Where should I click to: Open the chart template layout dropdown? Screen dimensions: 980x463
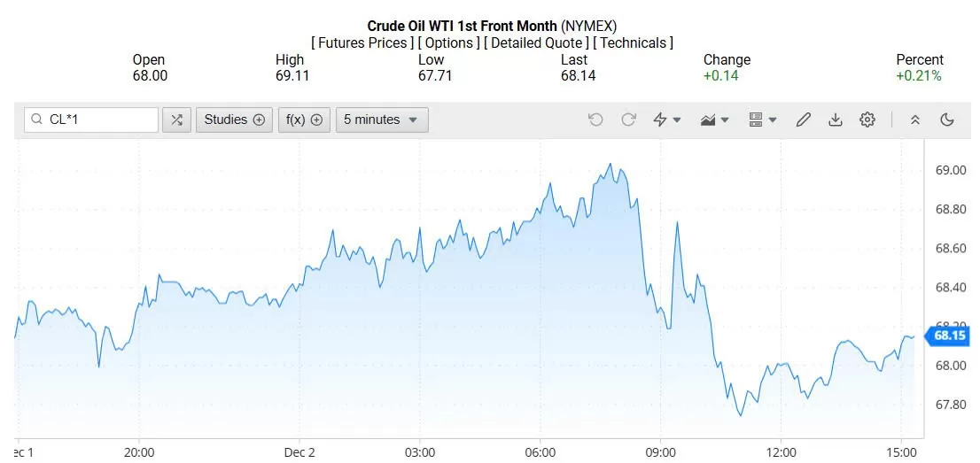click(x=762, y=120)
